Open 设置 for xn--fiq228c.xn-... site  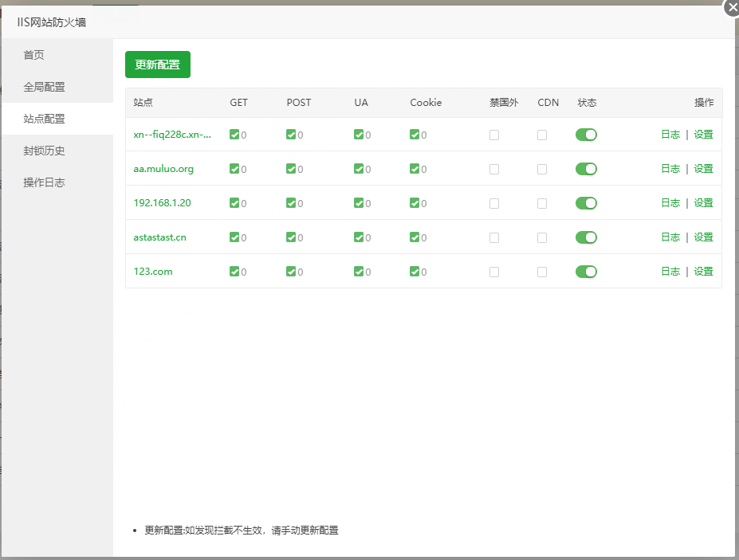pos(703,135)
